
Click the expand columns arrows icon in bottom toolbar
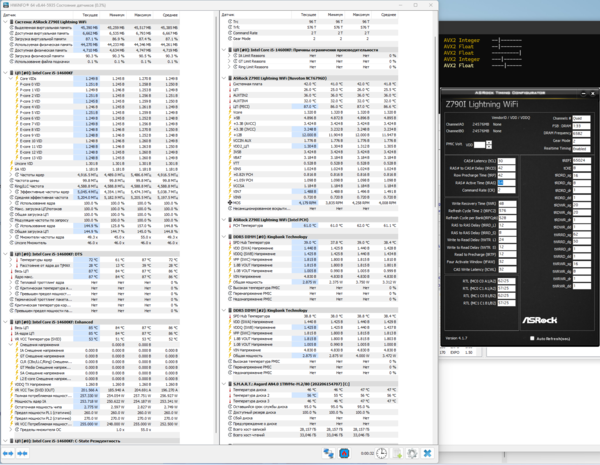click(8, 454)
